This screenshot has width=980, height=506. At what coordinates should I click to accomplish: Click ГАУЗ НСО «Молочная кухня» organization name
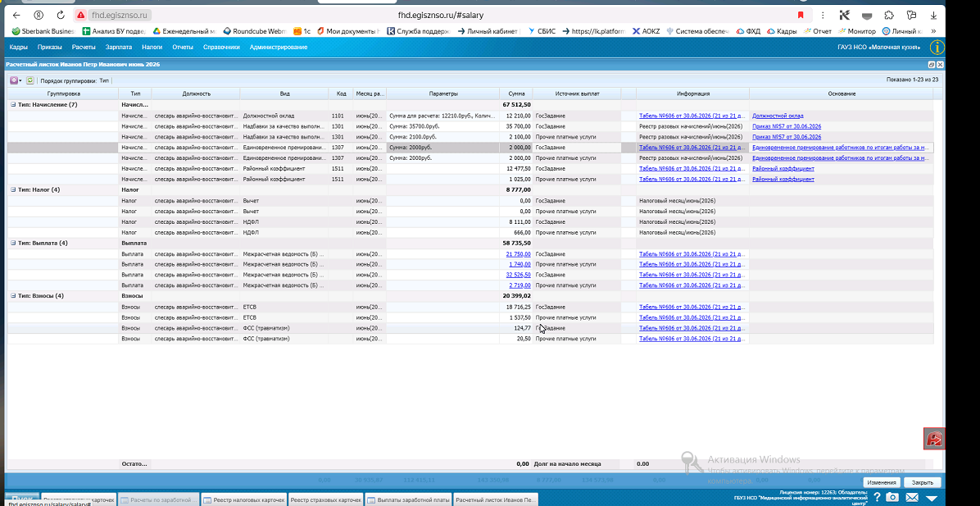click(878, 47)
